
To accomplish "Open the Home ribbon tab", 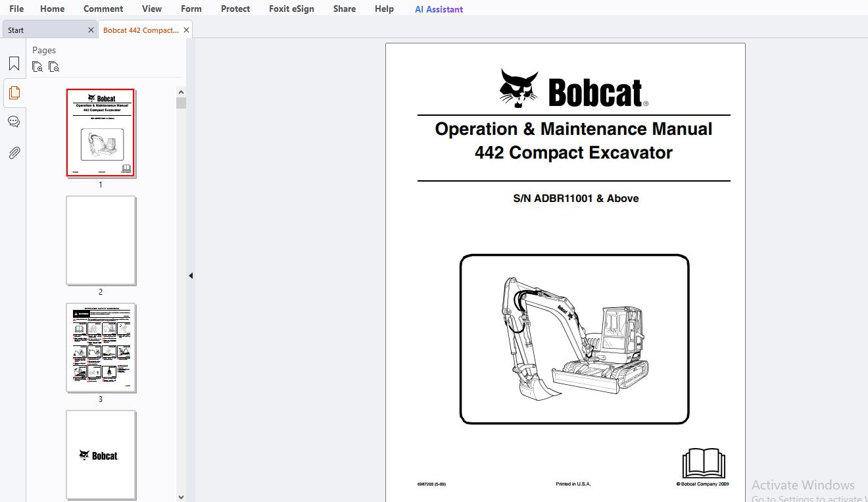I will click(x=53, y=9).
